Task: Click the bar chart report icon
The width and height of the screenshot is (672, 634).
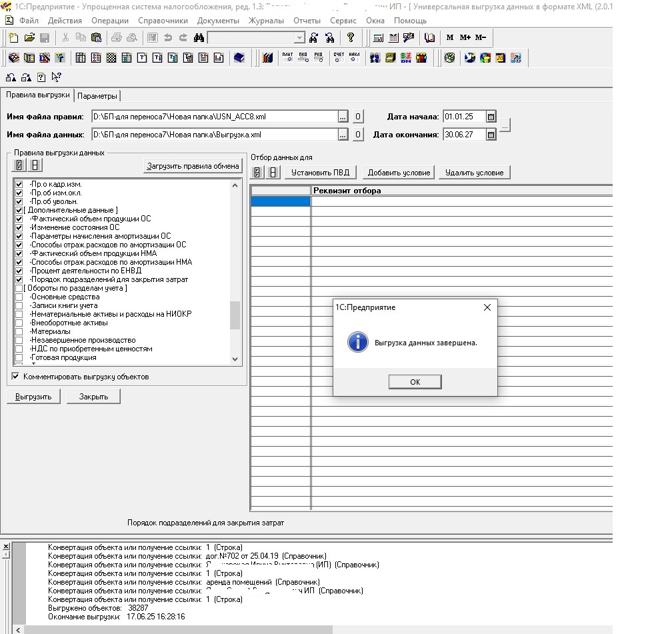Action: [x=219, y=57]
